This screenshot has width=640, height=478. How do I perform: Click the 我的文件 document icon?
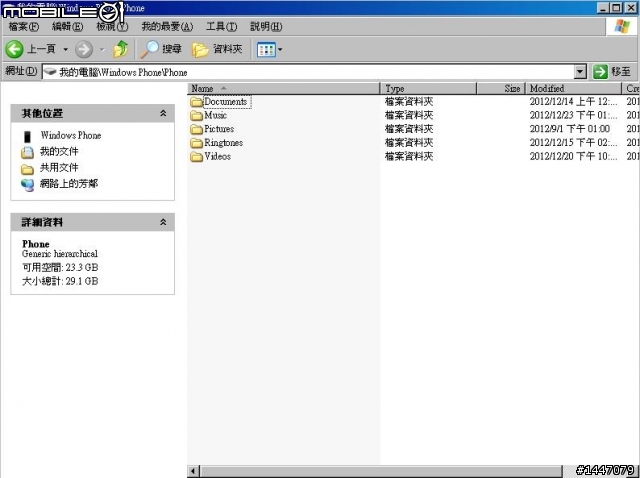[x=27, y=152]
